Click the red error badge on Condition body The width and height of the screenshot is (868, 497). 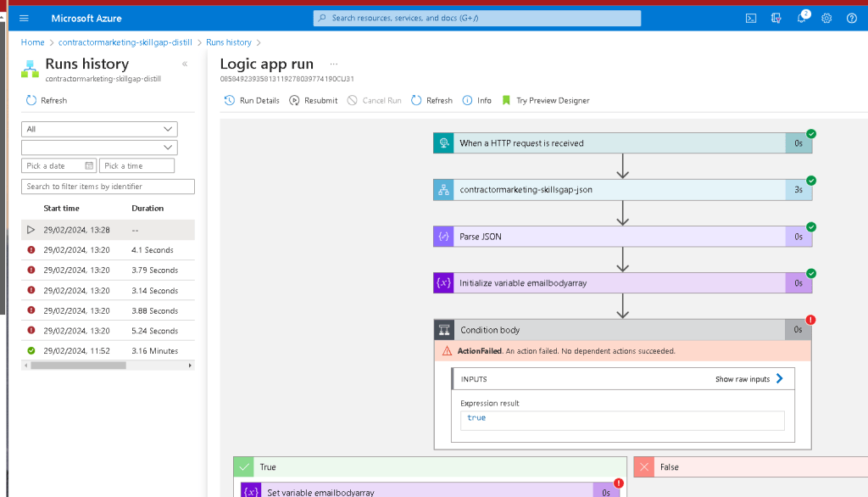click(811, 320)
